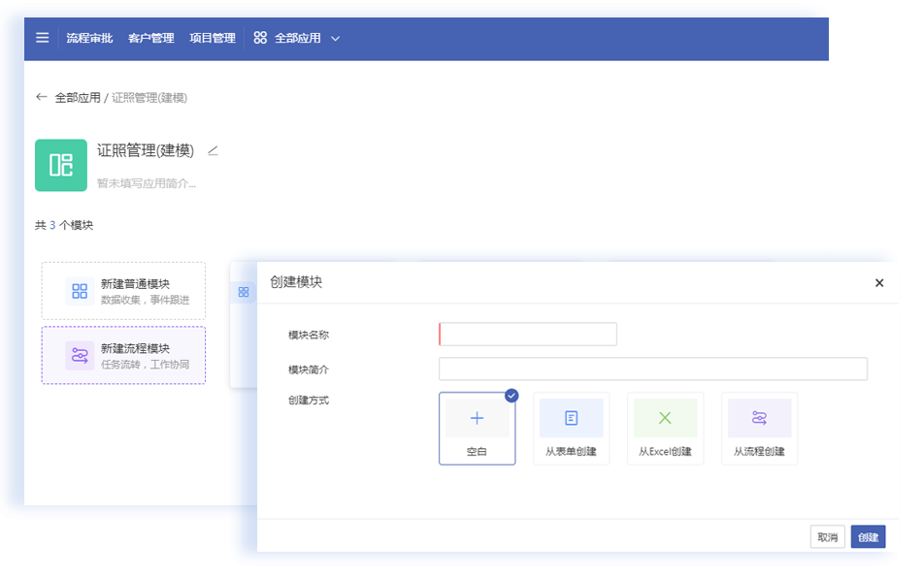Select 空白 creation method option
924x578 pixels.
[478, 429]
